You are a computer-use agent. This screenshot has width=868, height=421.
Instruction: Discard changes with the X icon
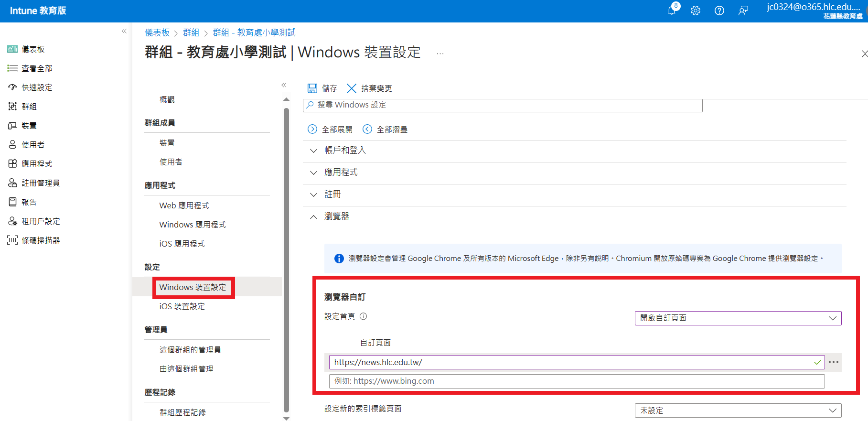click(352, 88)
